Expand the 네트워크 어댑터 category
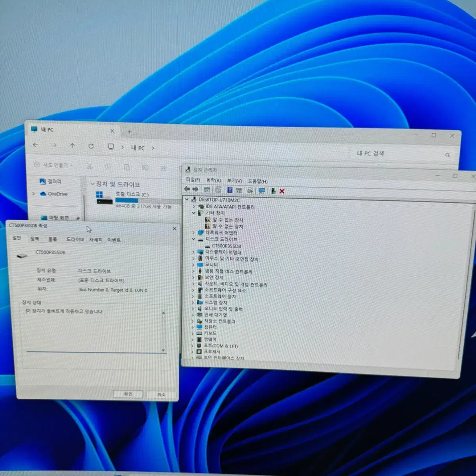The image size is (476, 476). tap(193, 233)
